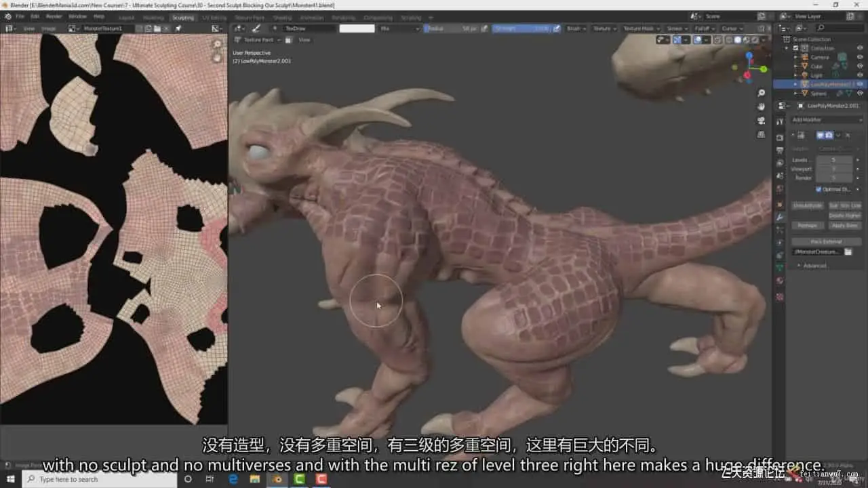This screenshot has width=868, height=488.
Task: Open the Add Modifier dropdown
Action: [x=827, y=120]
